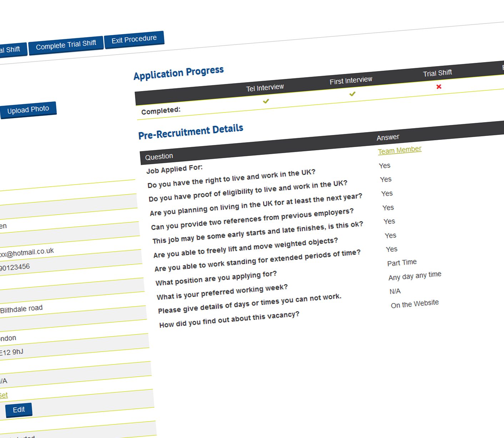Viewport: 504px width, 438px height.
Task: Click the red cross under Trial Shift
Action: coord(439,86)
